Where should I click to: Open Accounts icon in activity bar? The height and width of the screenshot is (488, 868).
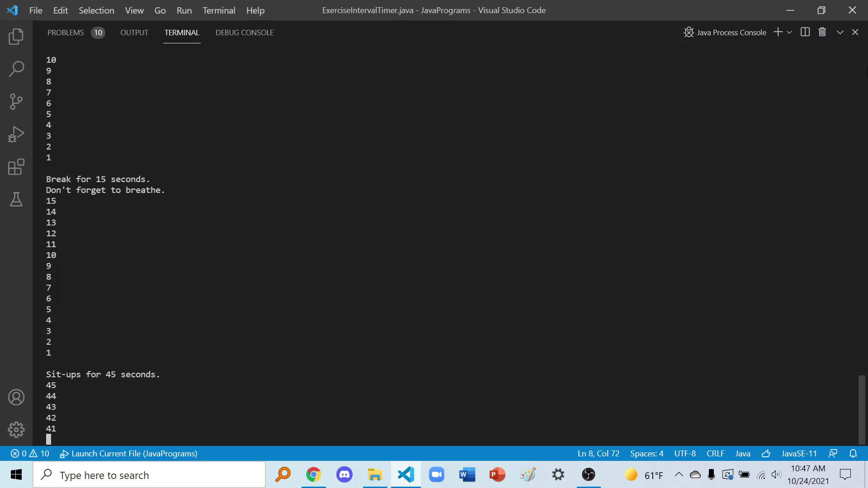(16, 397)
